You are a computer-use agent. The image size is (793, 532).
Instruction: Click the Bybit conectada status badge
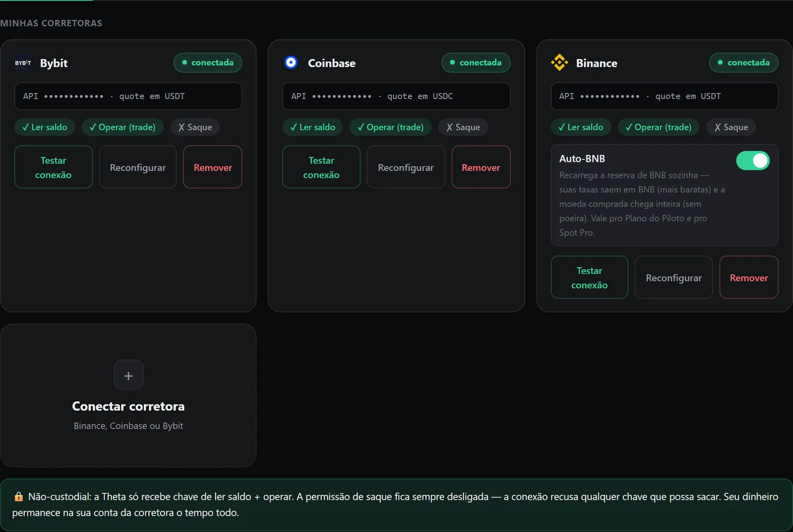coord(208,62)
